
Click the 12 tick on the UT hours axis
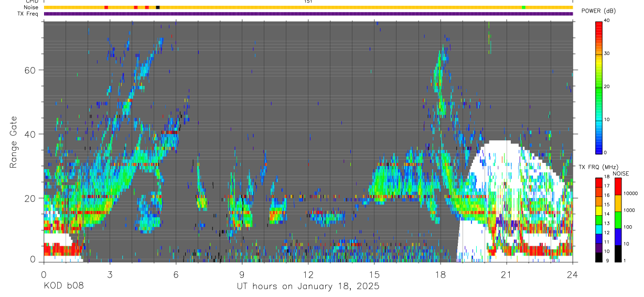point(308,274)
